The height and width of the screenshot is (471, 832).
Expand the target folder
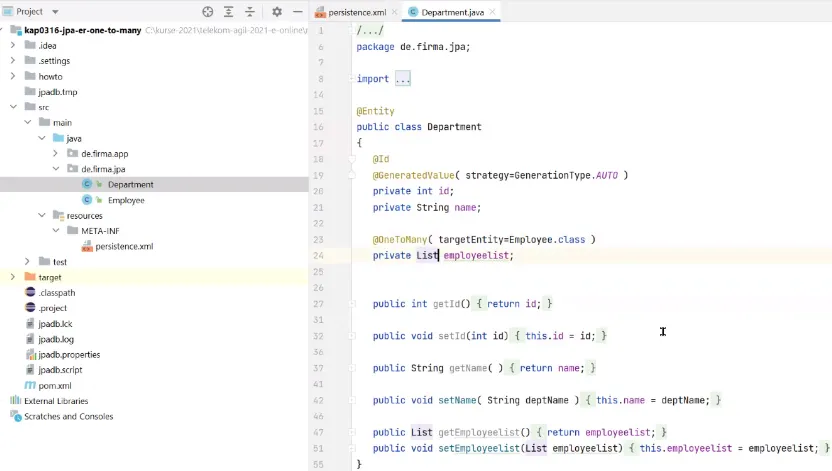click(13, 277)
